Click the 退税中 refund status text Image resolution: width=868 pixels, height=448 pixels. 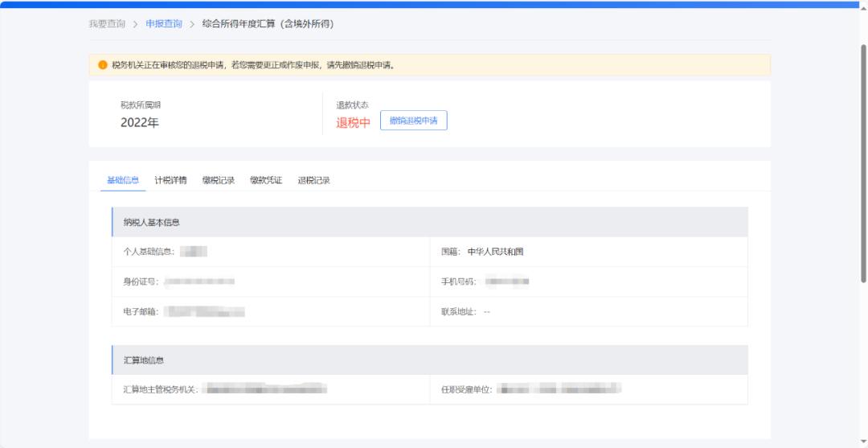tap(353, 122)
